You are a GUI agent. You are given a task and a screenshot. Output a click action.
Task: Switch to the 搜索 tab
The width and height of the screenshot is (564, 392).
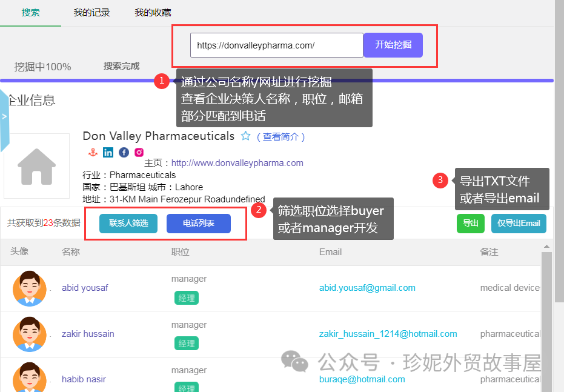coord(30,13)
